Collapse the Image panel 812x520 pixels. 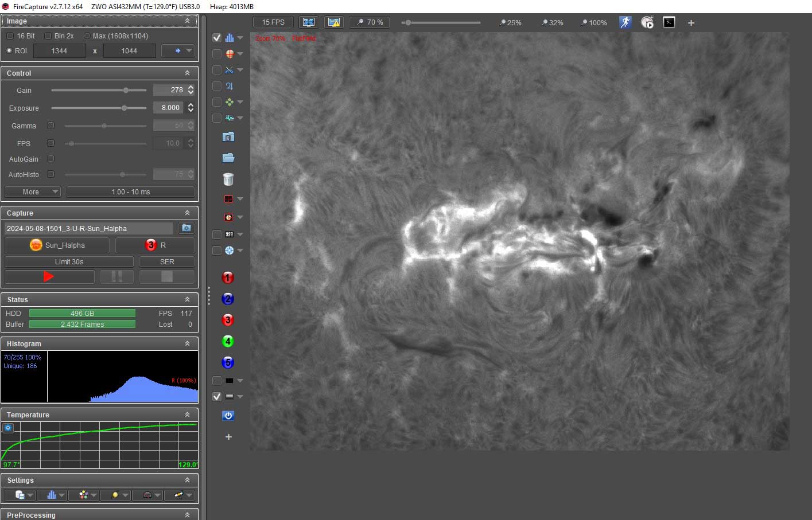(x=187, y=21)
